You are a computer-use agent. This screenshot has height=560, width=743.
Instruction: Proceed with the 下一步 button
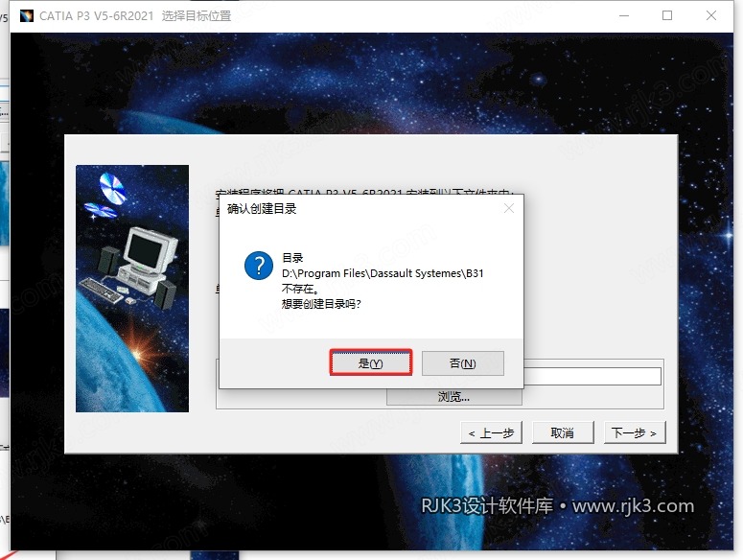click(x=635, y=432)
